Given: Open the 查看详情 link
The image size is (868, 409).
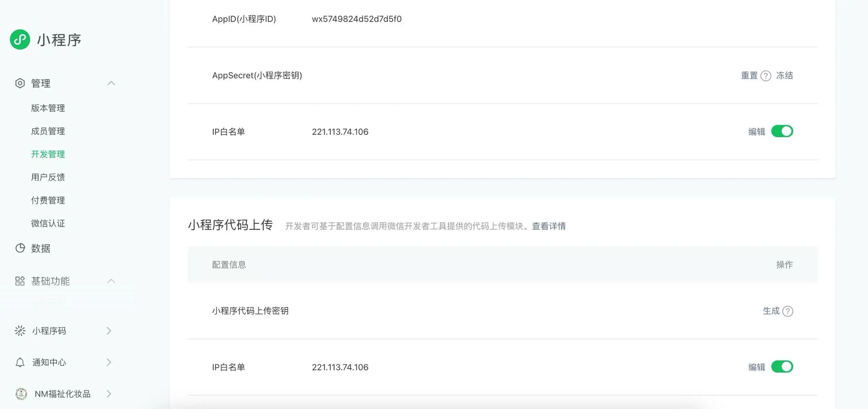Looking at the screenshot, I should (x=548, y=226).
